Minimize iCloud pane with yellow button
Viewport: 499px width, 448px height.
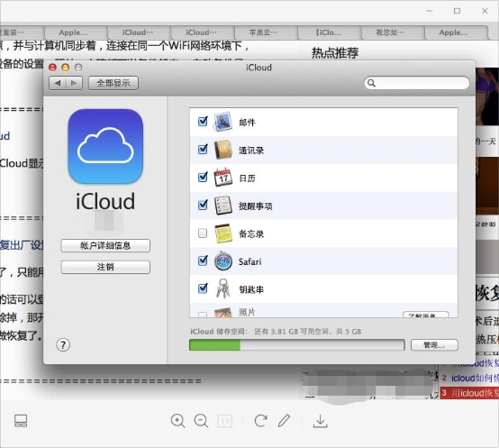(65, 68)
